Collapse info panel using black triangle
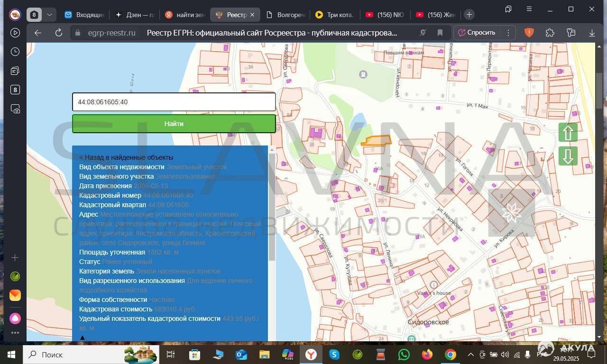This screenshot has height=364, width=607. pyautogui.click(x=82, y=337)
